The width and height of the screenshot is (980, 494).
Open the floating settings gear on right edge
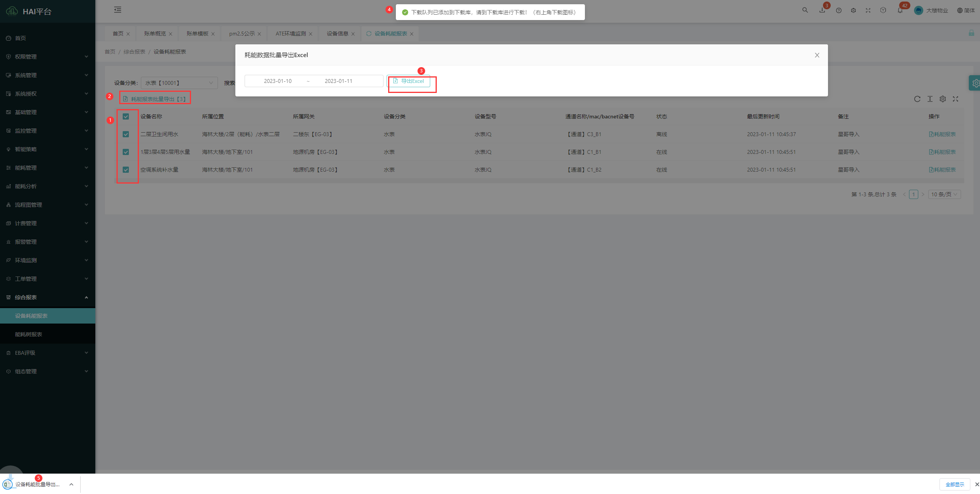pyautogui.click(x=975, y=83)
